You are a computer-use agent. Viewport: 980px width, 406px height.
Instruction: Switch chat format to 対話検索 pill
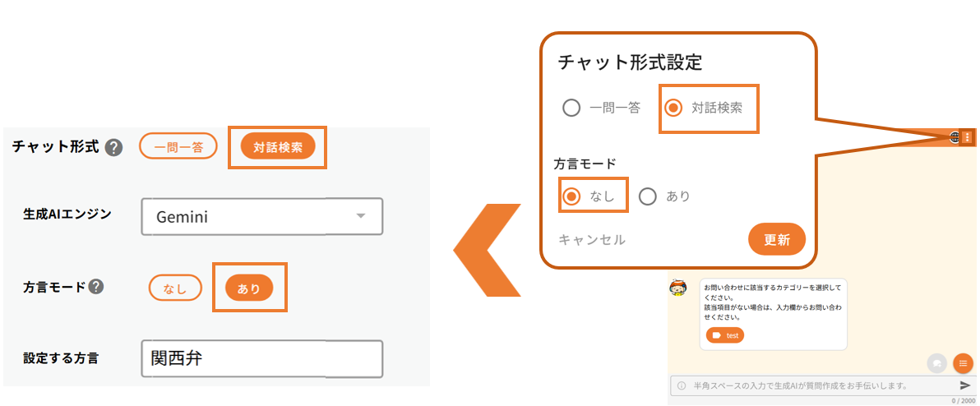278,147
